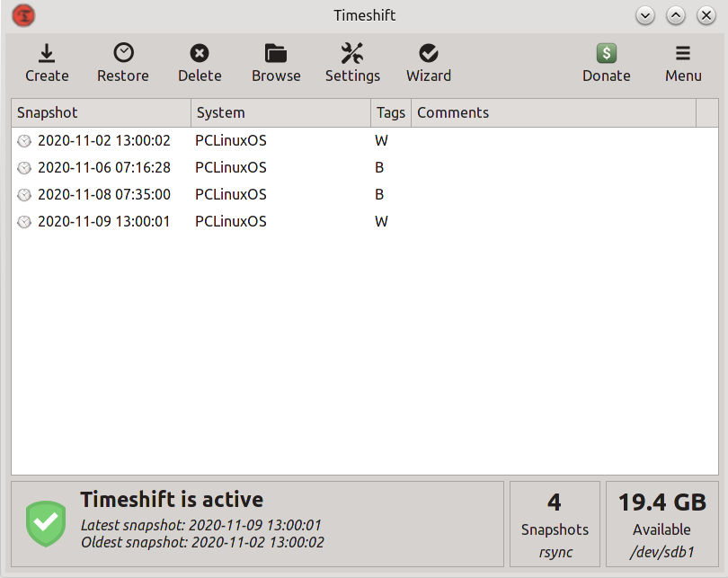
Task: Select snapshot 2020-11-02 13:00:02
Action: pyautogui.click(x=104, y=140)
